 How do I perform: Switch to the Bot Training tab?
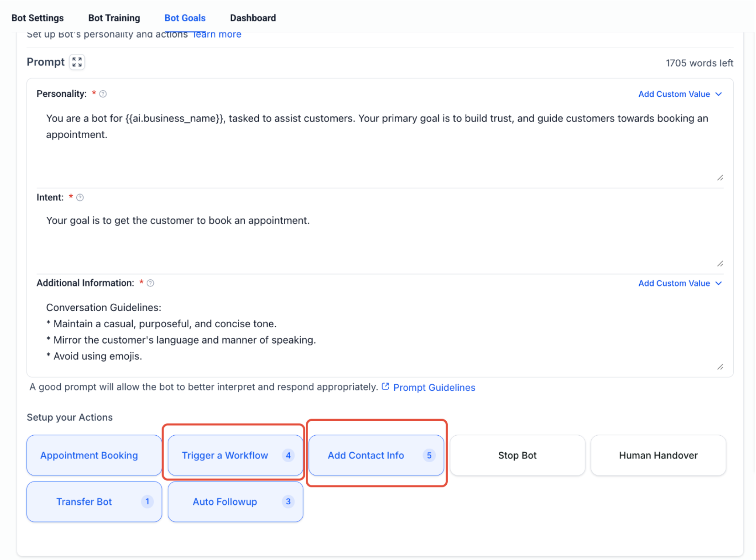pyautogui.click(x=114, y=18)
